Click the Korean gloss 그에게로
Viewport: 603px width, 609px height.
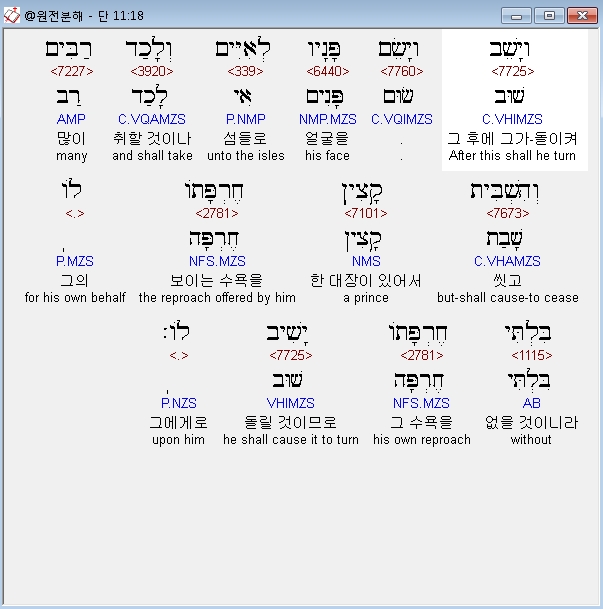coord(179,423)
